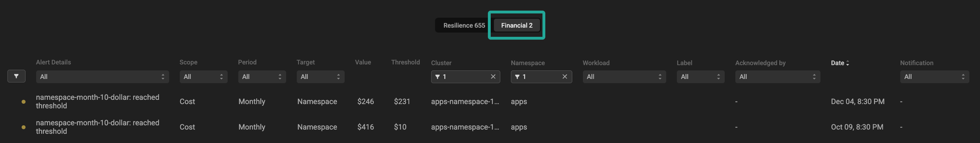Click the Date column sort arrows
The height and width of the screenshot is (143, 980).
848,63
